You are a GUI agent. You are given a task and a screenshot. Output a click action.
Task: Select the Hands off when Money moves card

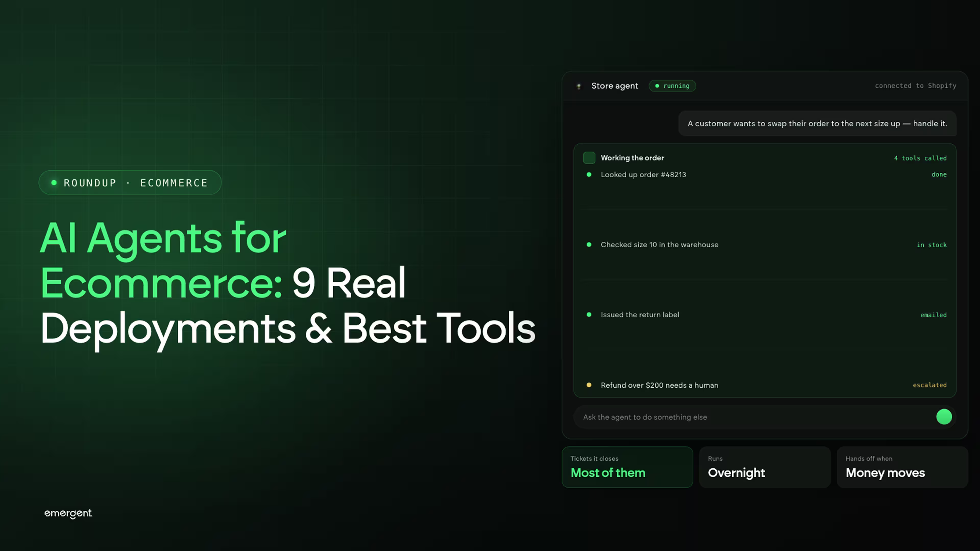(x=902, y=467)
